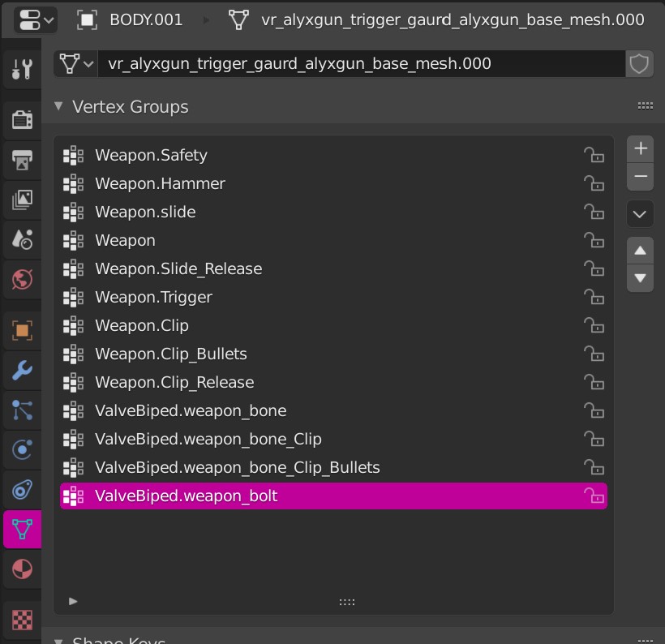The width and height of the screenshot is (665, 644).
Task: Open the Particles properties tab
Action: 22,410
